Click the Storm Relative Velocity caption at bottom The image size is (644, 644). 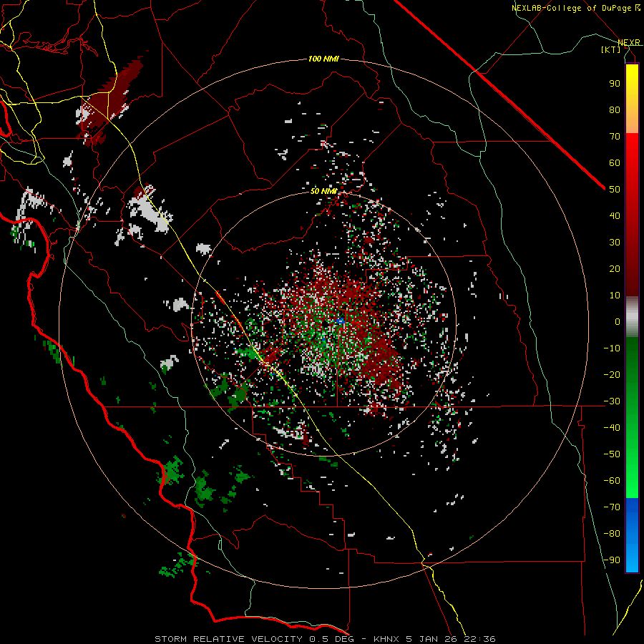[x=325, y=639]
